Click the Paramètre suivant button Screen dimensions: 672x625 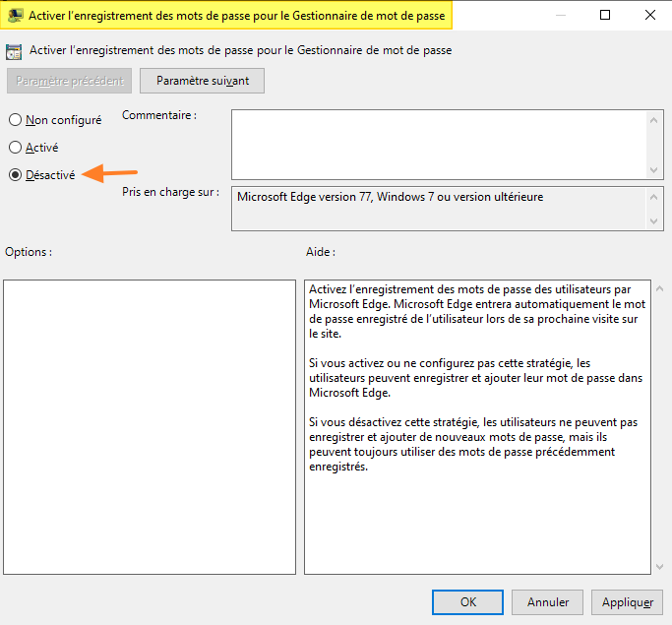(203, 81)
